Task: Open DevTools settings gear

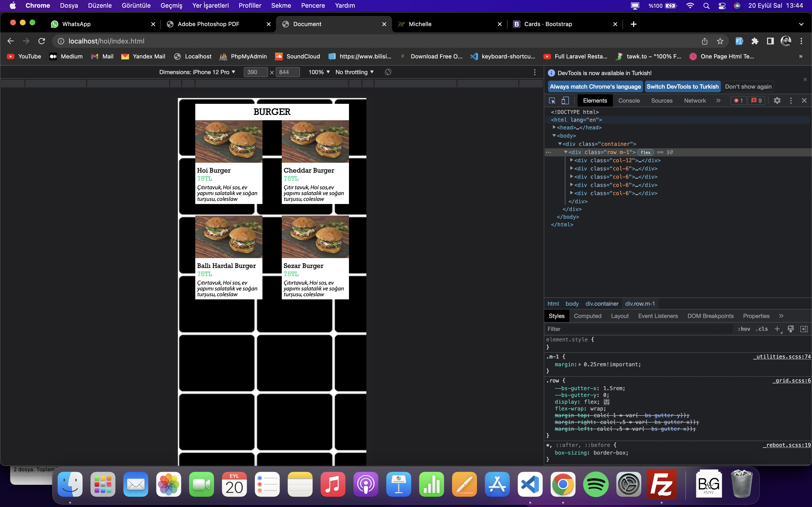Action: 777,101
